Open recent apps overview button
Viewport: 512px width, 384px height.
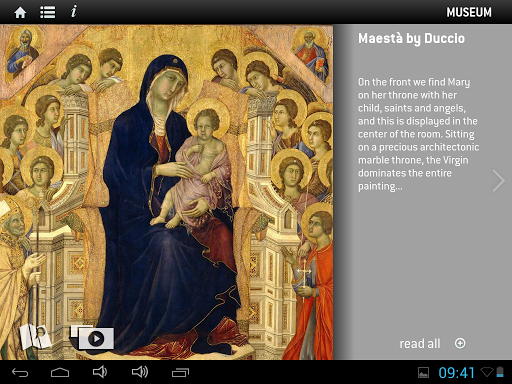pos(180,372)
